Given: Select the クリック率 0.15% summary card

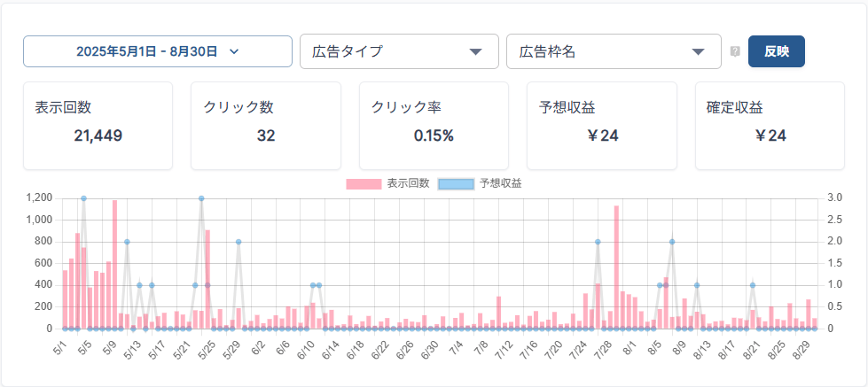Looking at the screenshot, I should [x=434, y=125].
